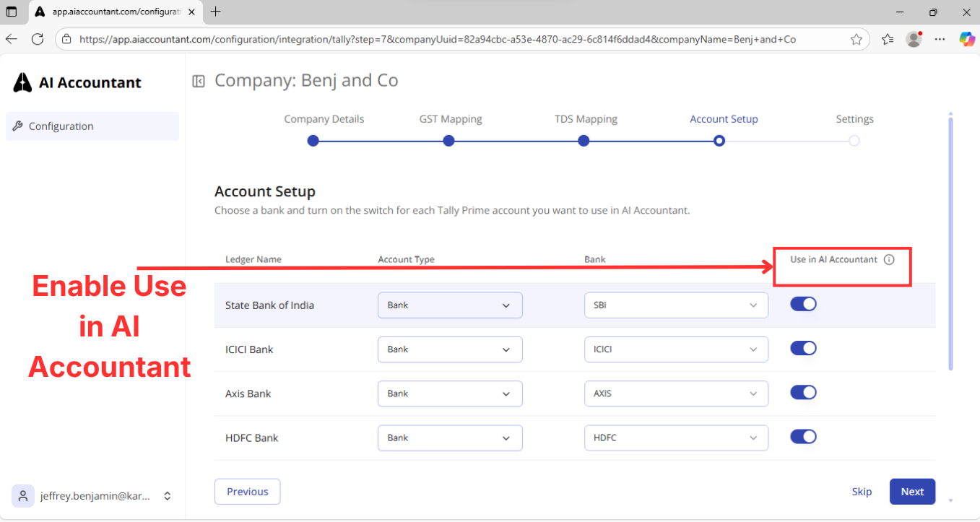Image resolution: width=980 pixels, height=522 pixels.
Task: Open the ICICI bank dropdown
Action: pos(676,349)
